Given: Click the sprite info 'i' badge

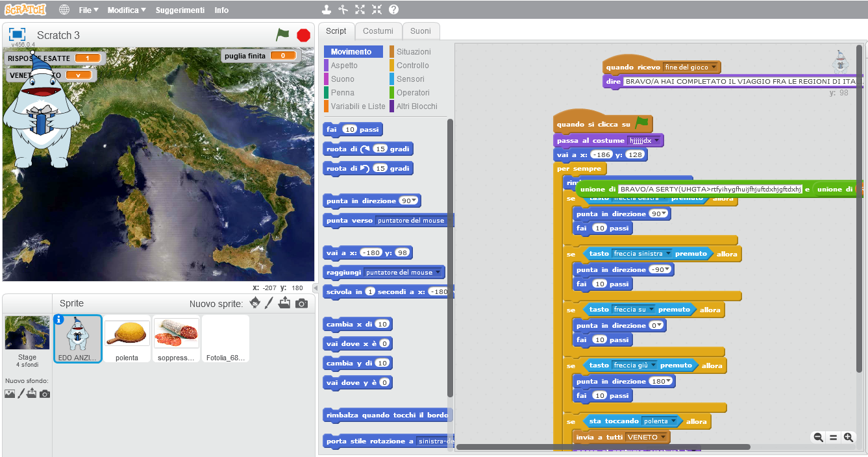Looking at the screenshot, I should point(59,319).
